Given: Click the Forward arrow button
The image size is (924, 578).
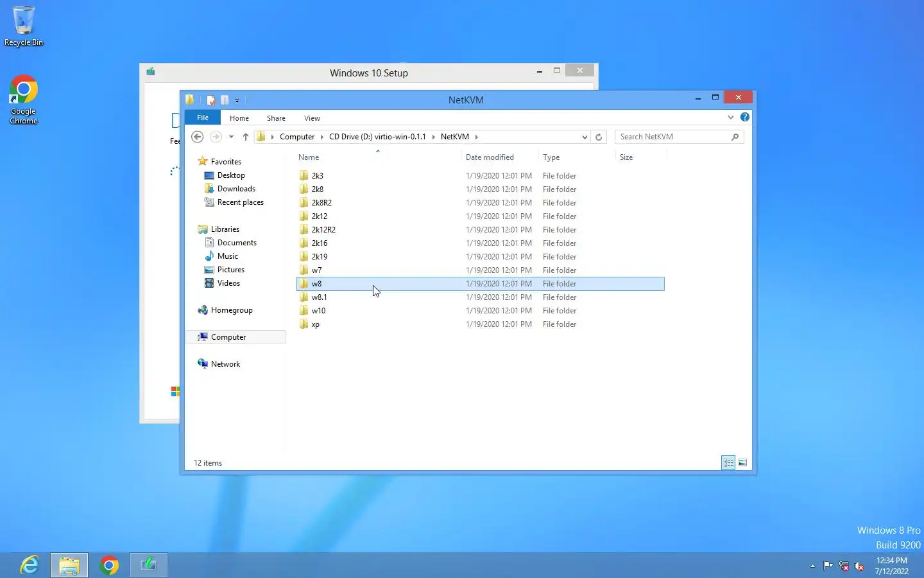Looking at the screenshot, I should (216, 137).
